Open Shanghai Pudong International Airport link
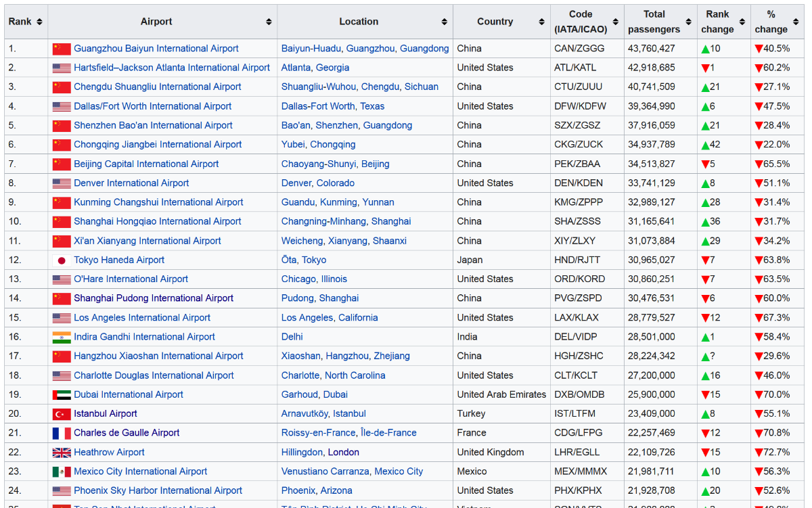 pos(154,298)
